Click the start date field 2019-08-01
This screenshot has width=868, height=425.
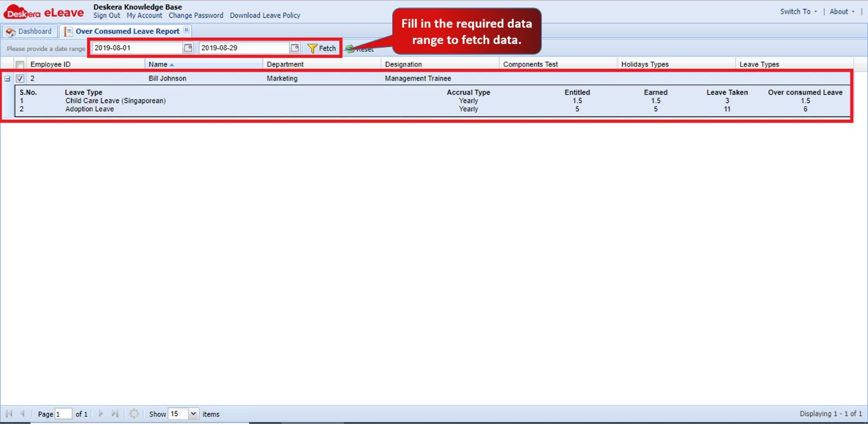pos(138,48)
